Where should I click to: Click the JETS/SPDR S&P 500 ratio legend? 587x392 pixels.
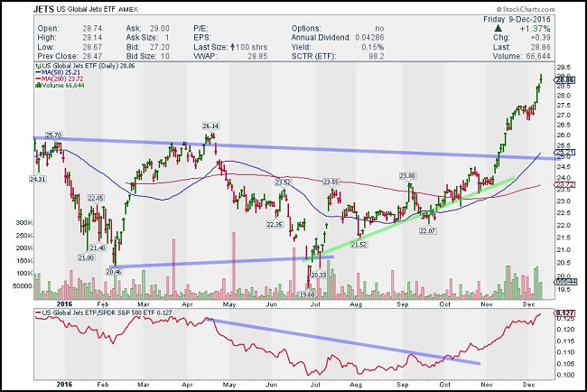tap(99, 313)
